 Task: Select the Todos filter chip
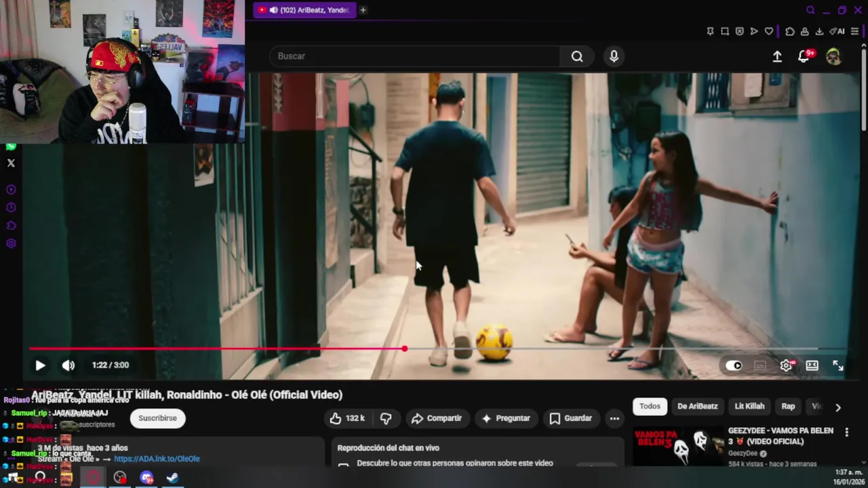click(x=650, y=407)
